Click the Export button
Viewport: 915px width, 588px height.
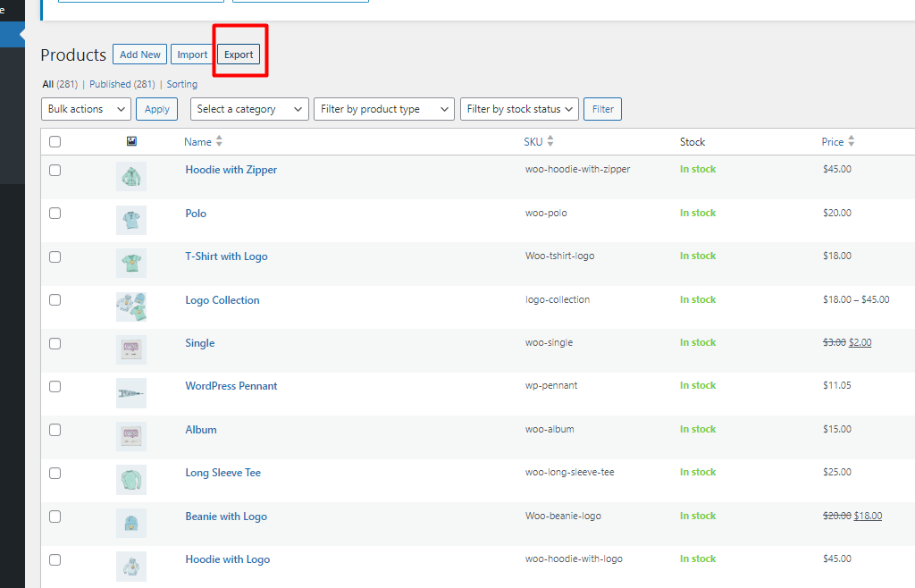click(239, 55)
